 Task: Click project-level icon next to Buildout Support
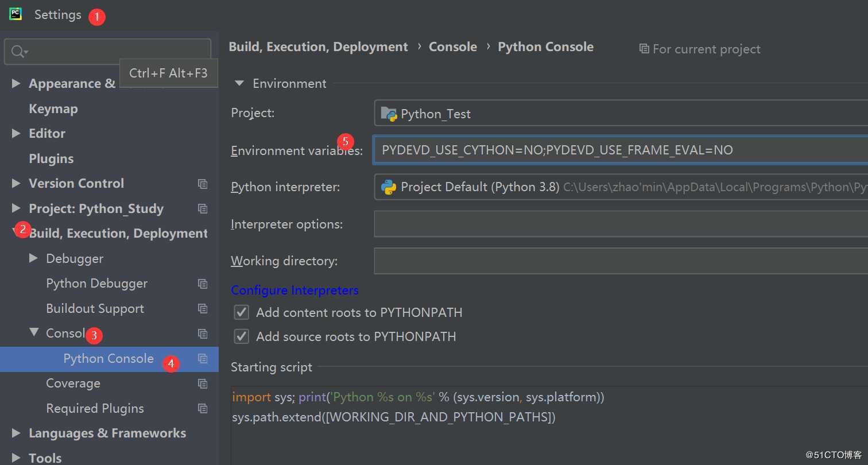click(x=203, y=308)
